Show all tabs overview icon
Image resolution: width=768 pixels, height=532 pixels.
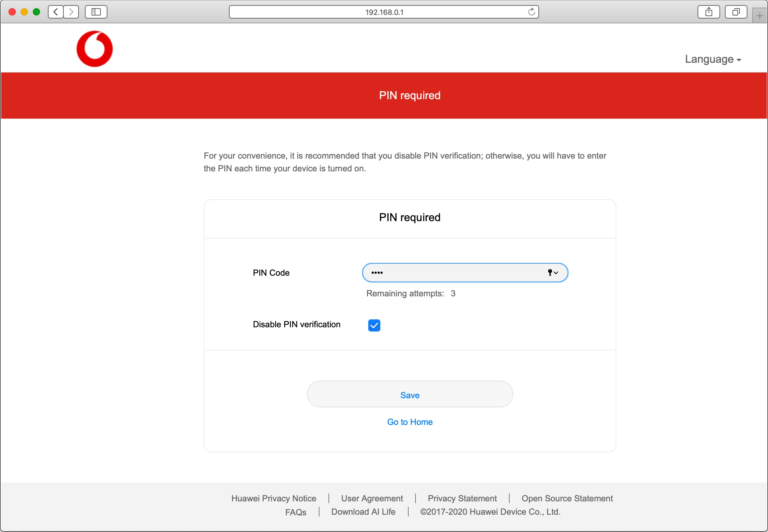point(736,12)
